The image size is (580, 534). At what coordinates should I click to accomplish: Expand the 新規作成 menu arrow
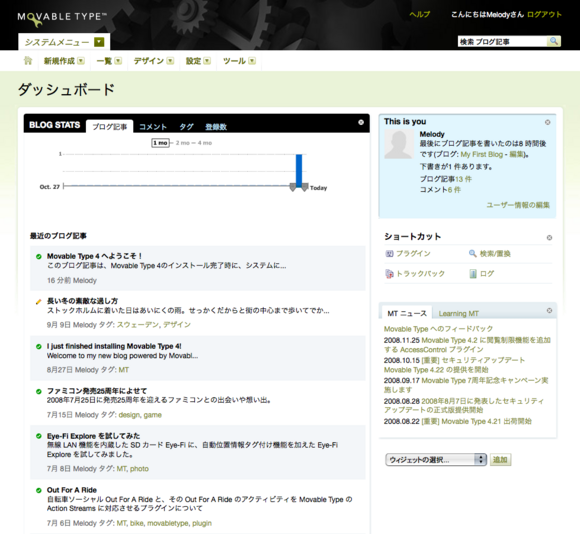(81, 61)
